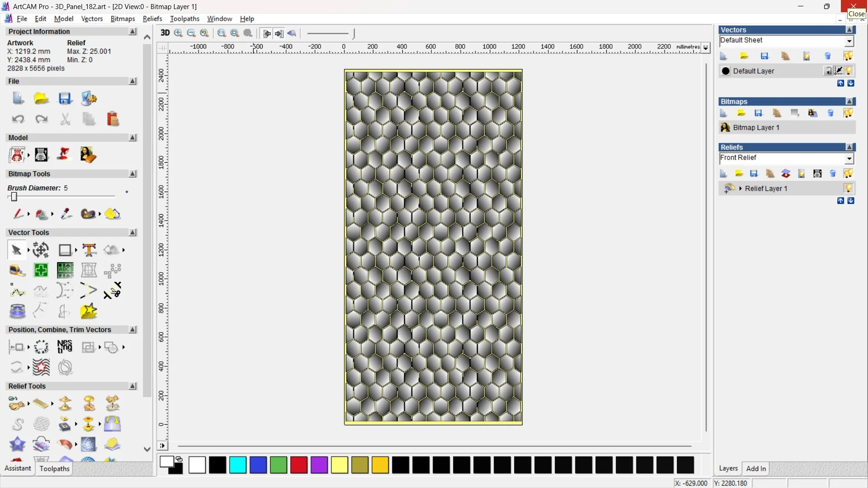Open the Default Sheet dropdown

tap(849, 41)
